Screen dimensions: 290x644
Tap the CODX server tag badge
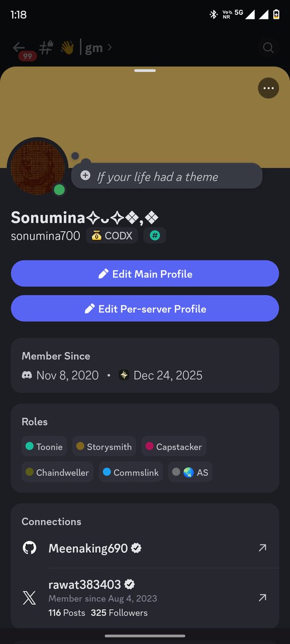[x=112, y=236]
